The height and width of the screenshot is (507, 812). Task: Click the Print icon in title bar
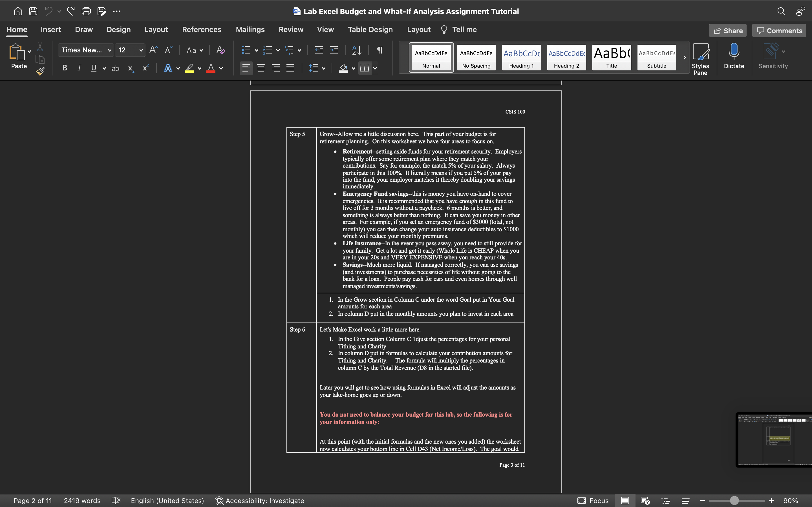pyautogui.click(x=86, y=11)
